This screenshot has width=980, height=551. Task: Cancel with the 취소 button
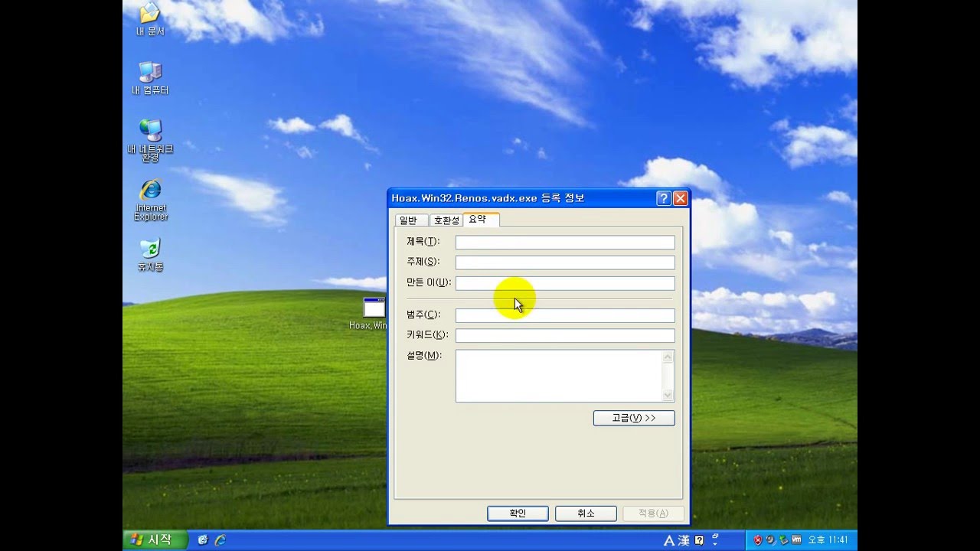[x=586, y=514]
